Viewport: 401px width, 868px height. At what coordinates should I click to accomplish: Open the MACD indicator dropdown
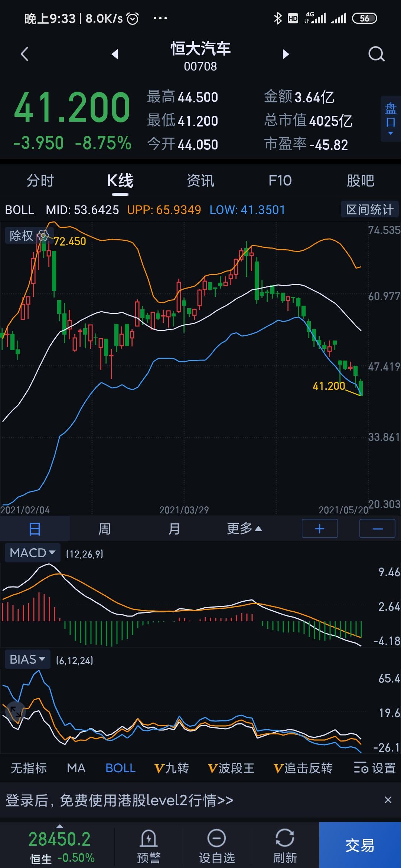tap(32, 553)
